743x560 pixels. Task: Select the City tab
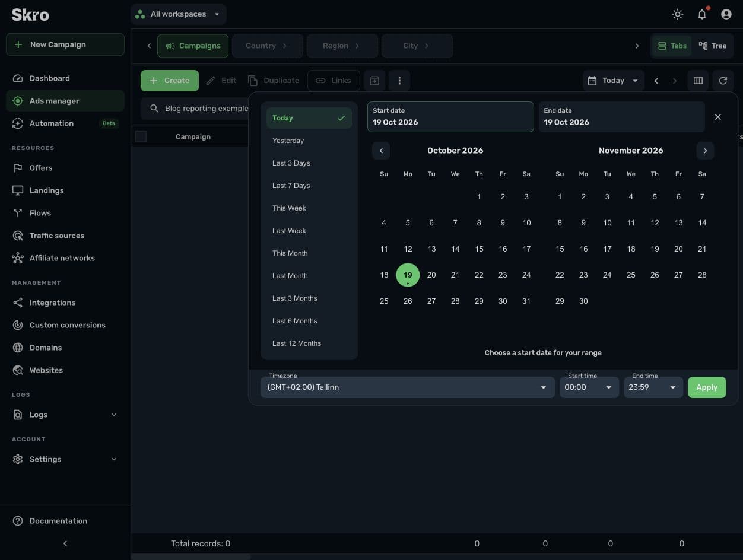(417, 46)
